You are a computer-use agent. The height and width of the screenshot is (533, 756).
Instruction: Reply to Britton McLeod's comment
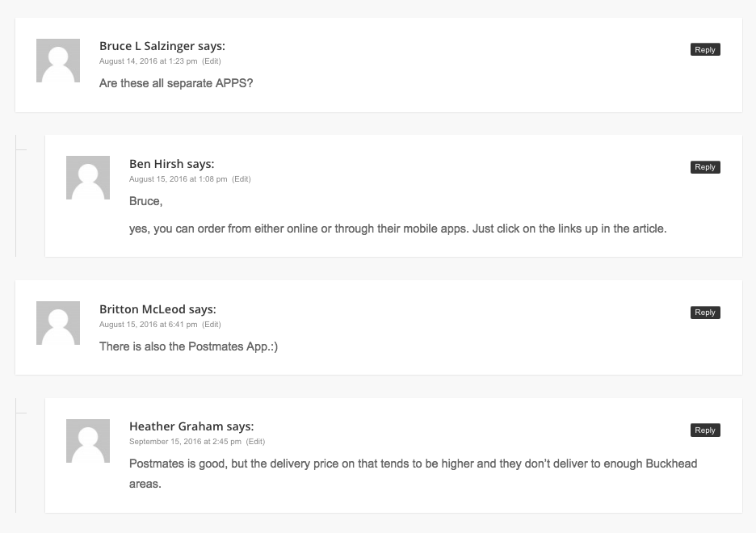point(705,313)
